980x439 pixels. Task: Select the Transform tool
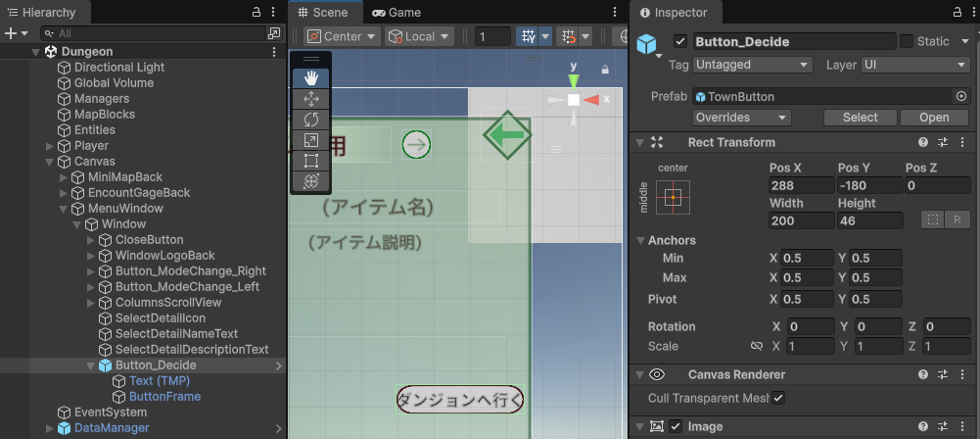tap(311, 181)
